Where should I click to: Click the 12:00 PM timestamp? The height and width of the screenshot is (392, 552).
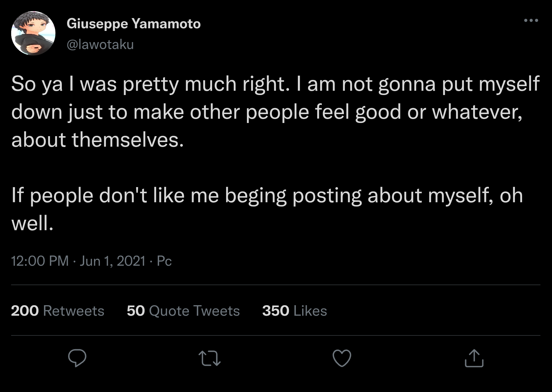(x=40, y=261)
